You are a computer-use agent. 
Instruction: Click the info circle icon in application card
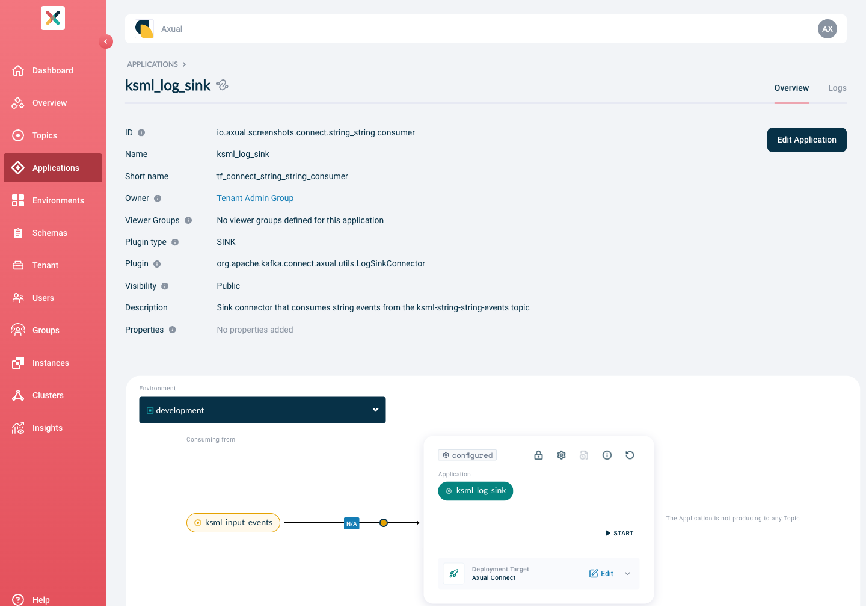point(607,455)
